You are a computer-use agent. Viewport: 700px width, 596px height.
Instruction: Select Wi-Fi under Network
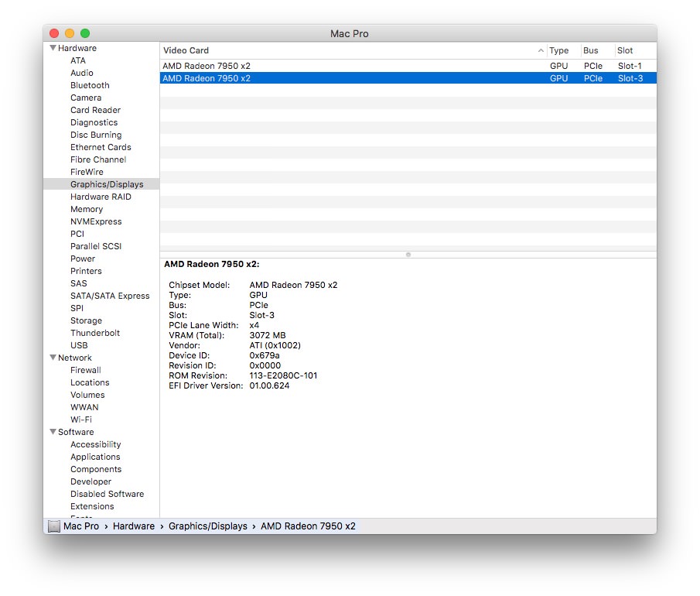[81, 420]
